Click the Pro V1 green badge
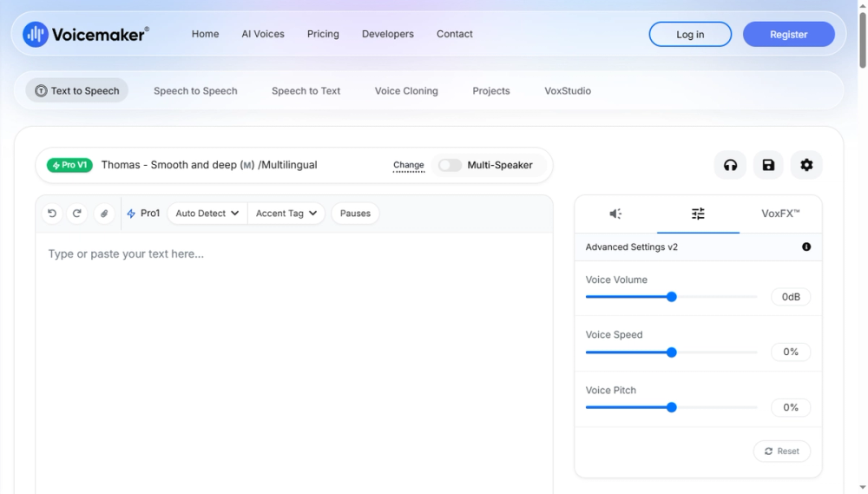This screenshot has width=868, height=494. point(69,165)
